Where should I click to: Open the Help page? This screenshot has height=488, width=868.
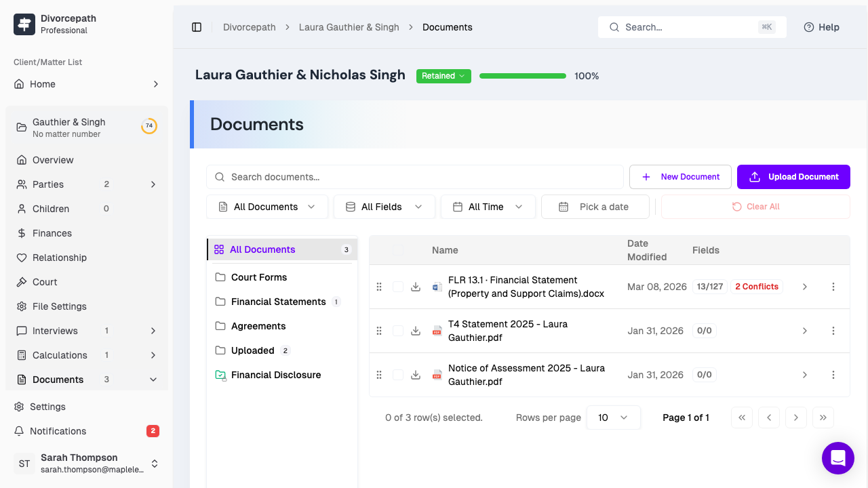coord(821,27)
